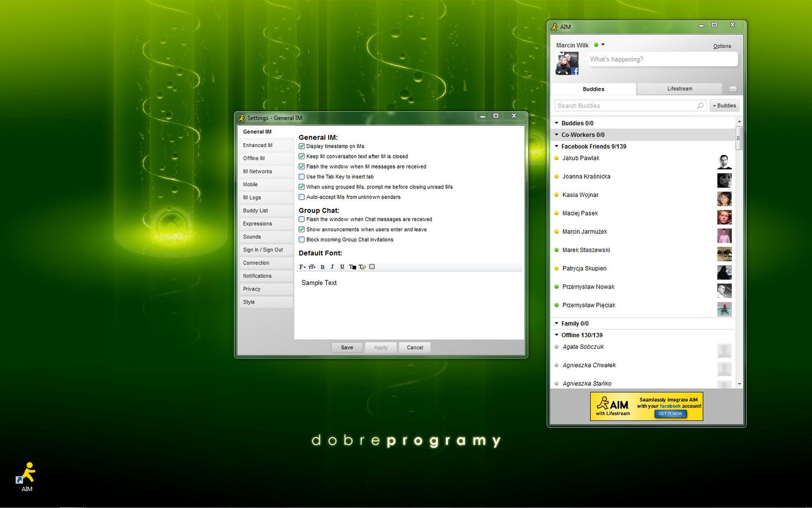Open IM Networks settings section
This screenshot has width=812, height=508.
click(x=266, y=171)
